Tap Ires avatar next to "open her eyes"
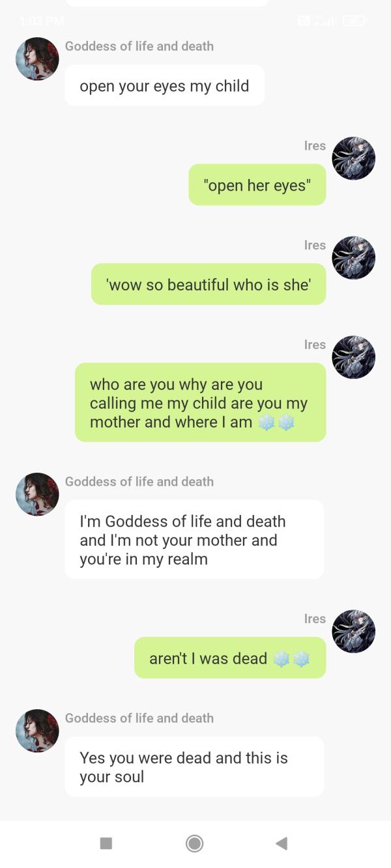Image resolution: width=391 pixels, height=868 pixels. (354, 158)
